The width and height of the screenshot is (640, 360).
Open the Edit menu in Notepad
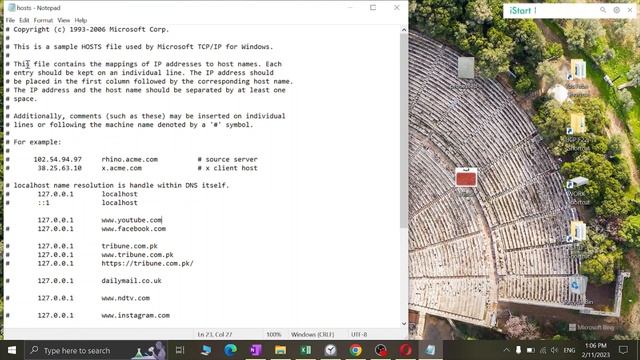pyautogui.click(x=24, y=20)
